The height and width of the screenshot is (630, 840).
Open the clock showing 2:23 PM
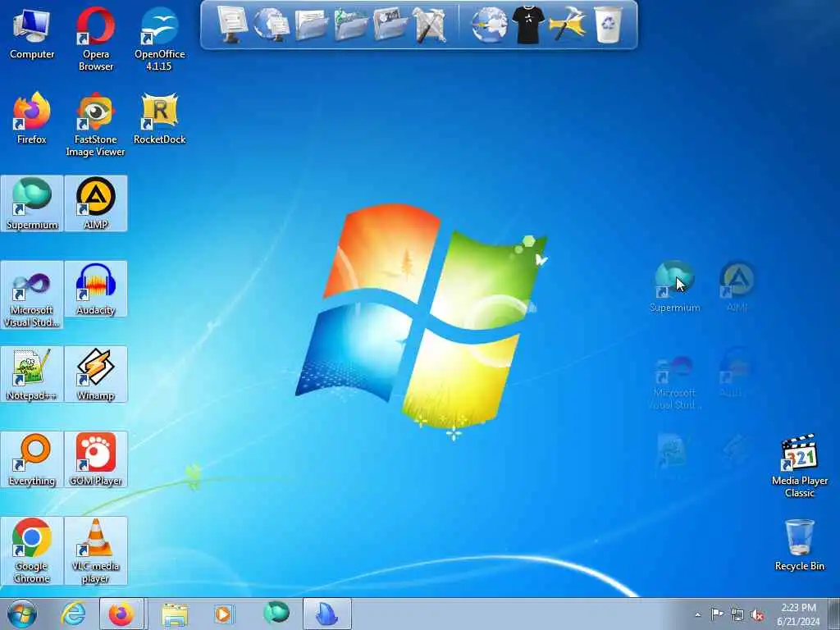(x=798, y=614)
